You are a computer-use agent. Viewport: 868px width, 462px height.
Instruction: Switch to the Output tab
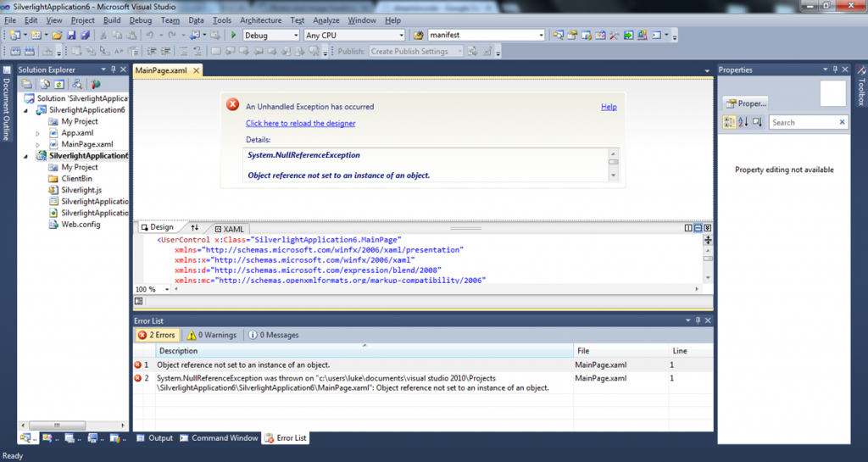[155, 437]
